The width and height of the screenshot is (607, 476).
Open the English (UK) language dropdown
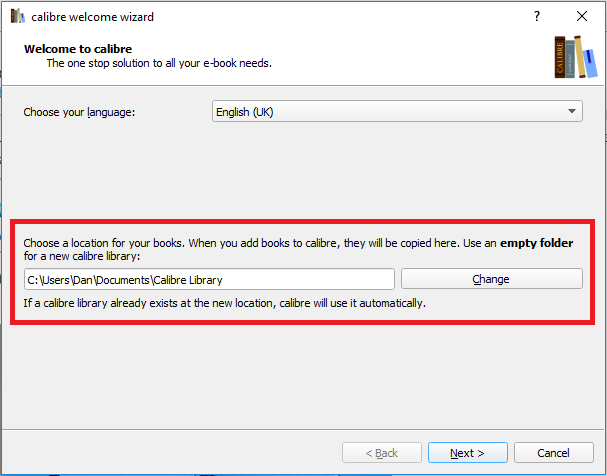(x=397, y=111)
